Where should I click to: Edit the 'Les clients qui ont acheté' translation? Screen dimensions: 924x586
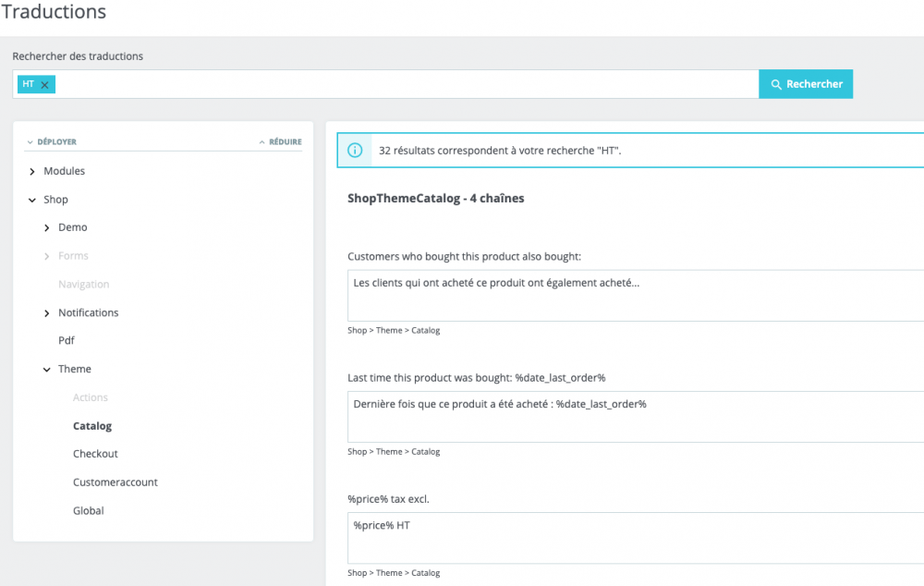[x=636, y=295]
